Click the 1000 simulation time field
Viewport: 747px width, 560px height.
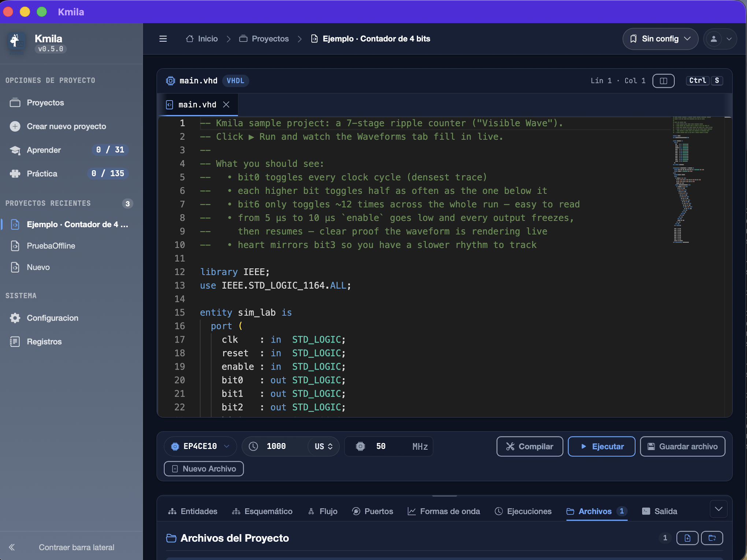click(x=276, y=446)
